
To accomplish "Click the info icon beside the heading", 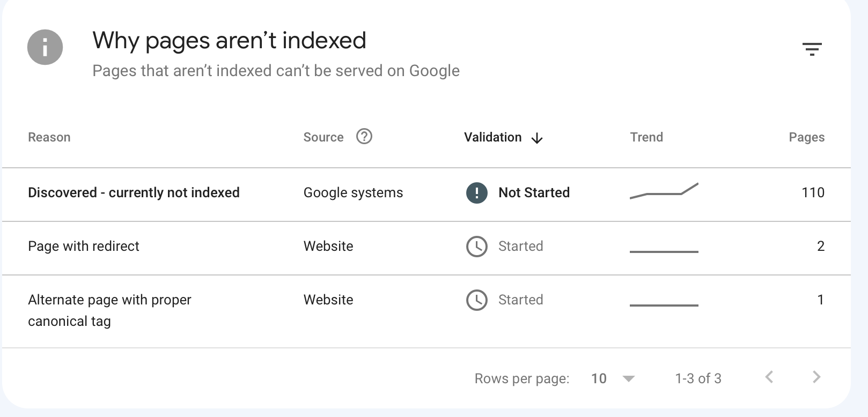I will (x=45, y=47).
